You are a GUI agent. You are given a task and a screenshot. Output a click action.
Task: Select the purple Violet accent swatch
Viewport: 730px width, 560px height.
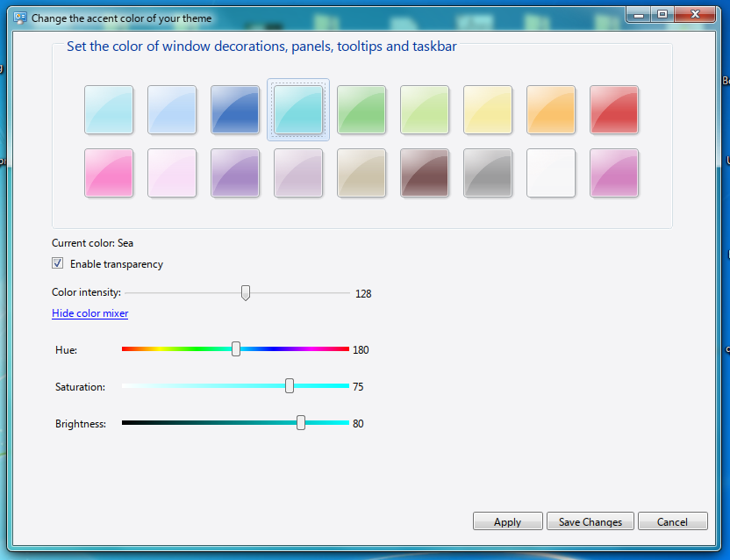point(235,173)
